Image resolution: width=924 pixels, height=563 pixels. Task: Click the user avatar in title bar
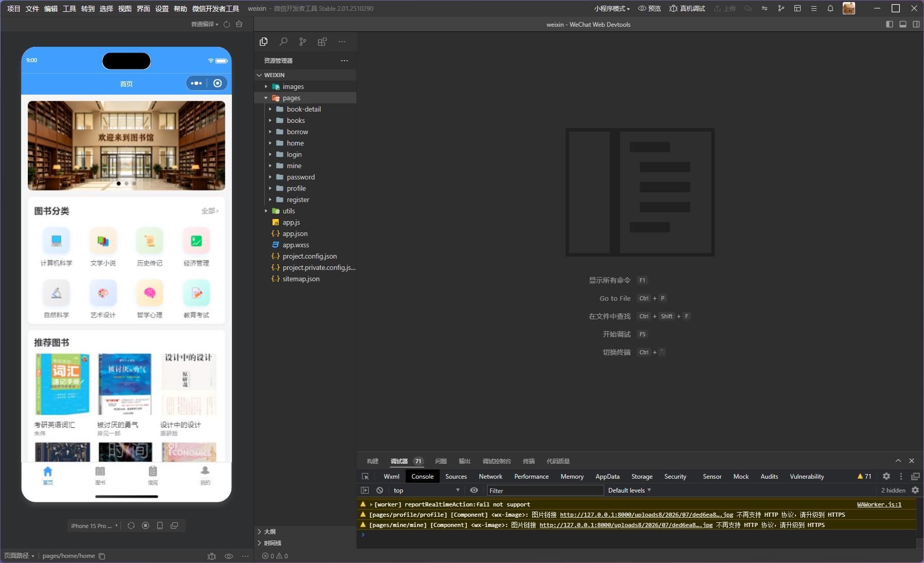pos(849,8)
